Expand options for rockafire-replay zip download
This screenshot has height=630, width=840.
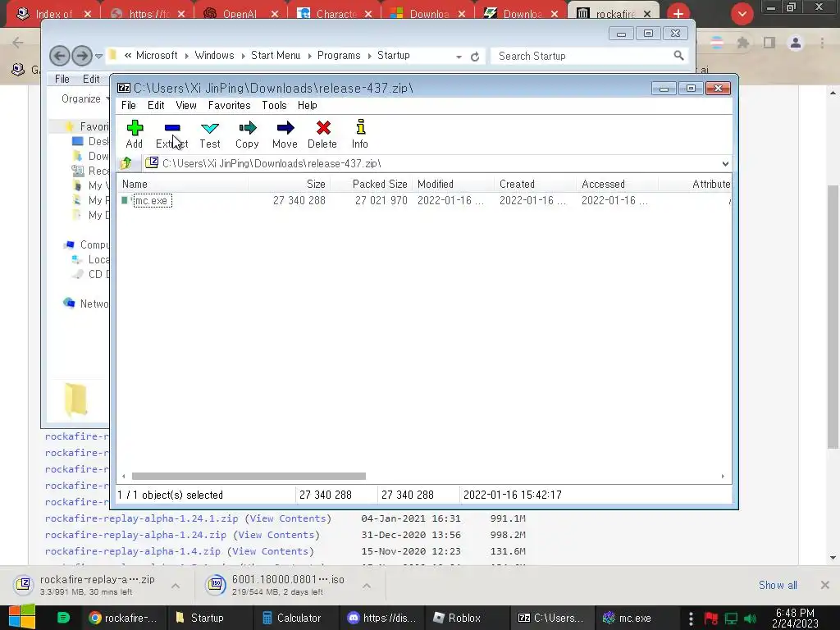pyautogui.click(x=176, y=586)
